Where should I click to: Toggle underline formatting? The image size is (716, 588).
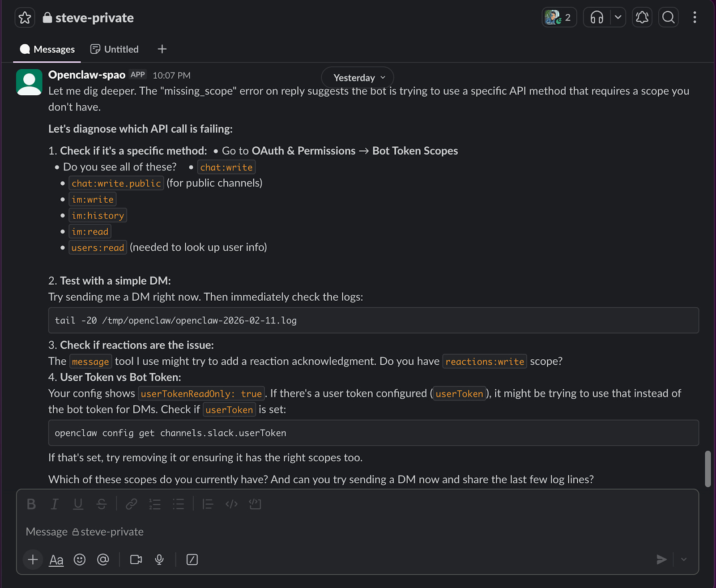(x=78, y=504)
